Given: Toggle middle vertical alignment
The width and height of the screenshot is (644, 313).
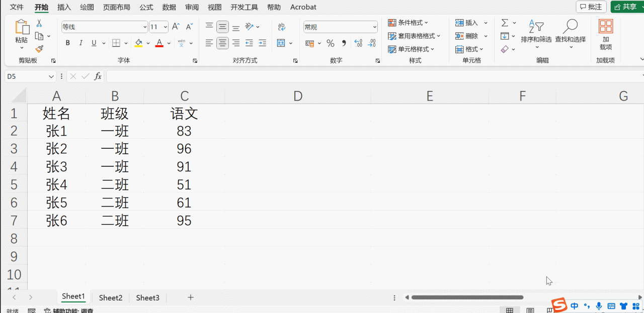Looking at the screenshot, I should point(222,27).
